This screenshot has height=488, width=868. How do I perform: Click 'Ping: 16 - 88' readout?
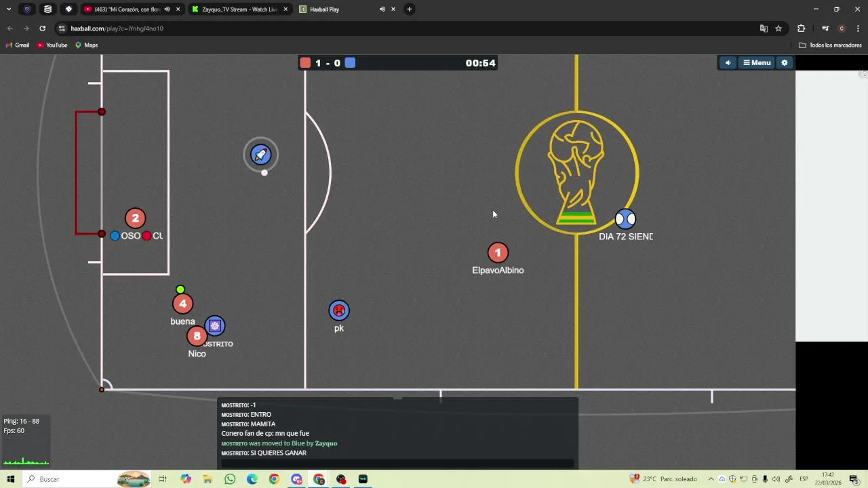pyautogui.click(x=21, y=421)
